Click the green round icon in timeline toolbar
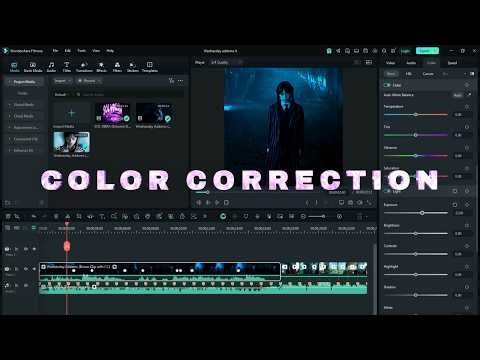This screenshot has height=360, width=480. click(x=223, y=217)
